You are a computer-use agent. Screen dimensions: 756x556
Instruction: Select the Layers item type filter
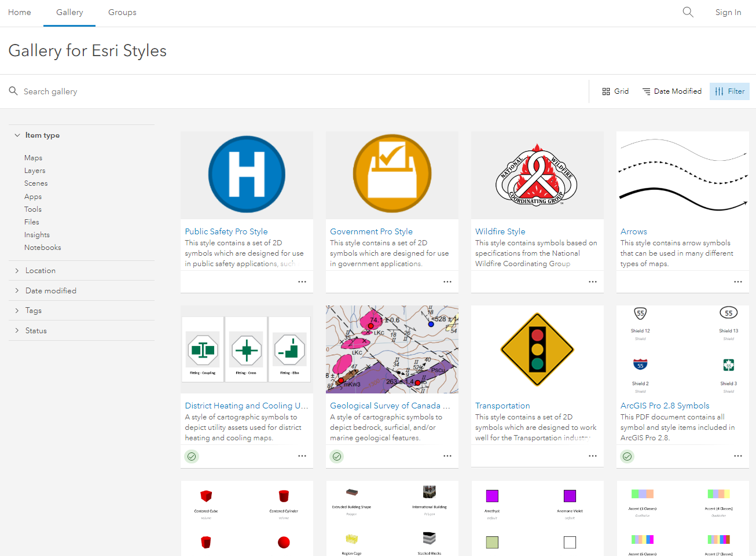point(34,170)
